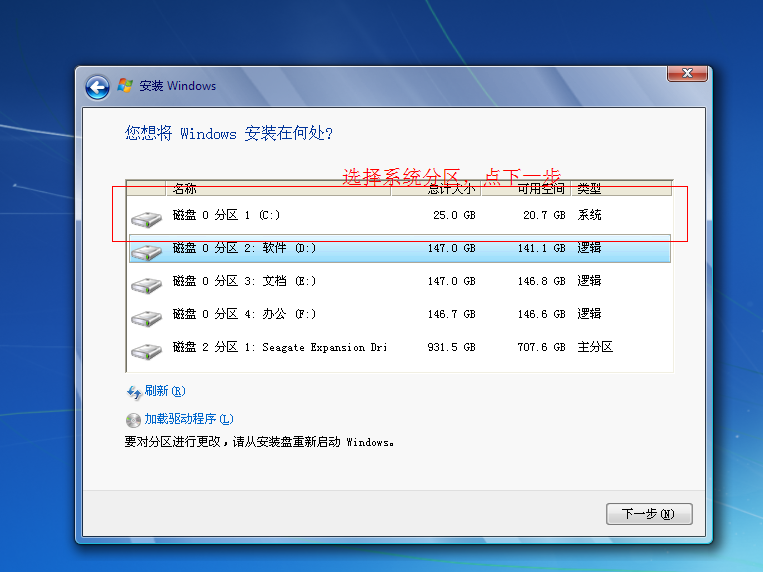Click the 146.7 GB total size value

pos(452,314)
